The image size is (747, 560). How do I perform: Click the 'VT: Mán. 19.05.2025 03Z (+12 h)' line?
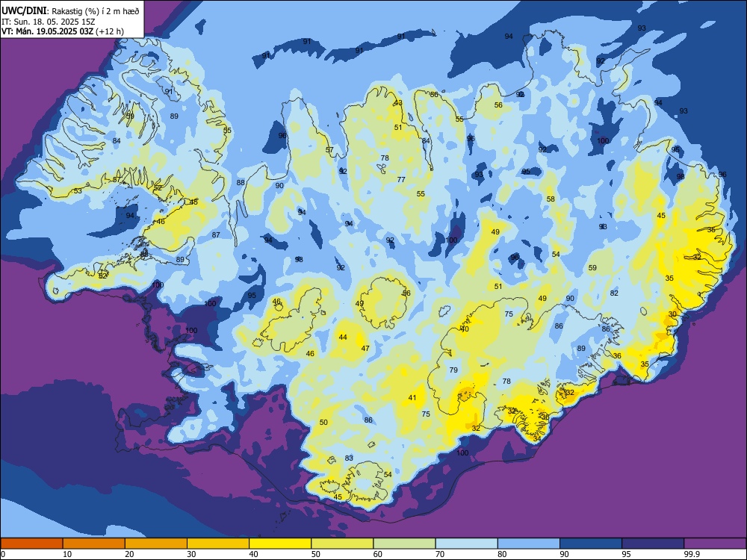pyautogui.click(x=63, y=31)
